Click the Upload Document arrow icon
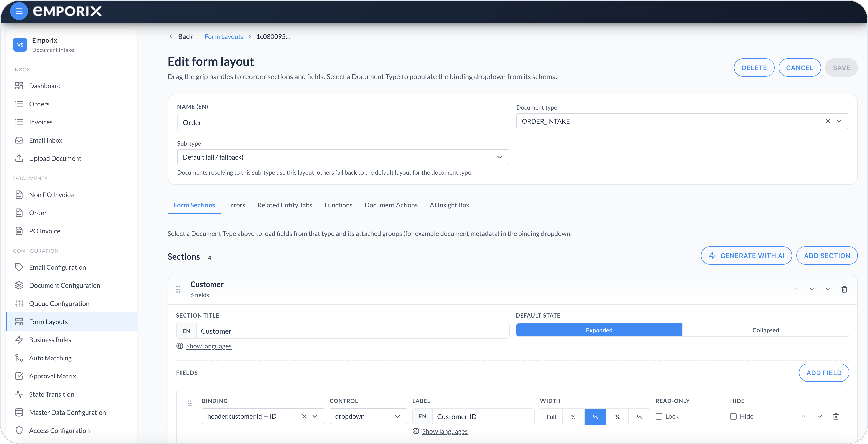Image resolution: width=868 pixels, height=444 pixels. click(x=19, y=158)
